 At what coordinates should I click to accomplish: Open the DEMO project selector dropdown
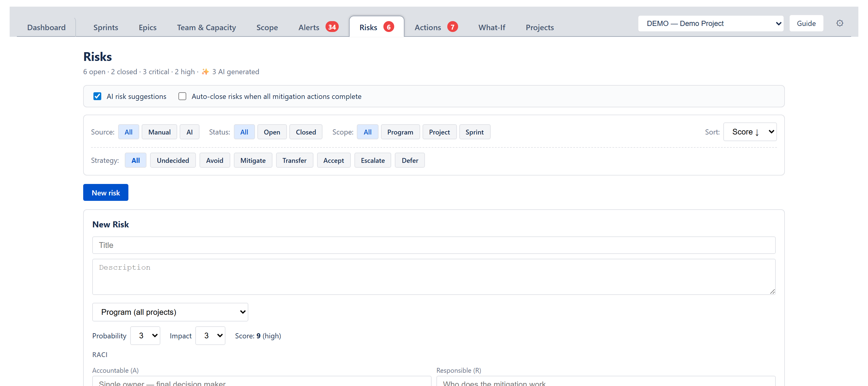(710, 23)
